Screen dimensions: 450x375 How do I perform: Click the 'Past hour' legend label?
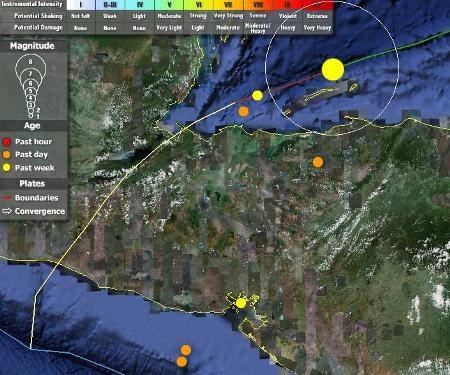click(x=33, y=142)
